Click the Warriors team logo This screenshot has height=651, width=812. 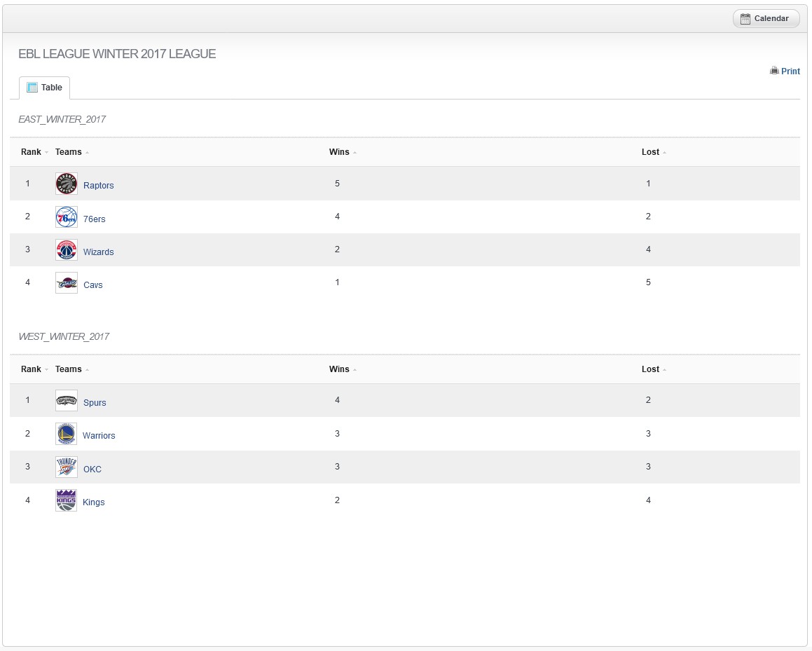click(67, 434)
